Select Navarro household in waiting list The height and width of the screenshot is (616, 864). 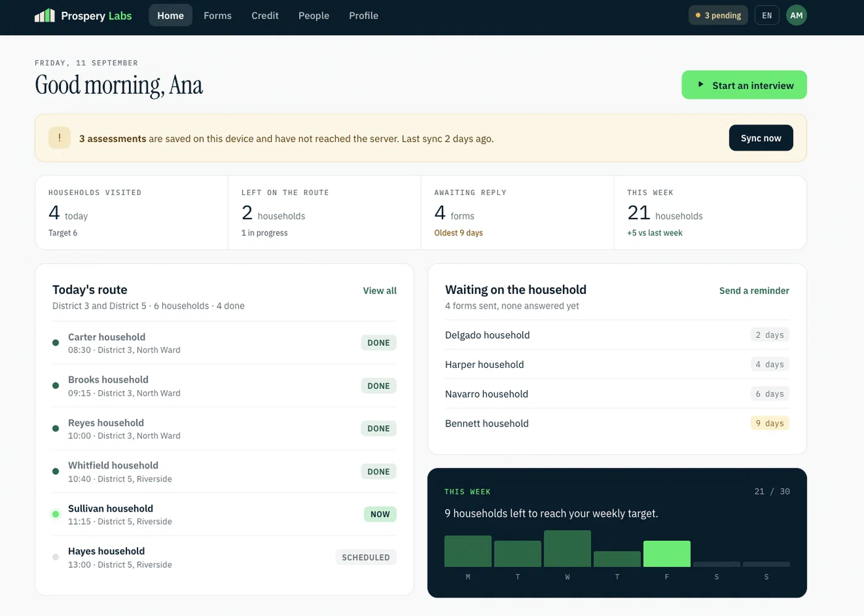[617, 394]
